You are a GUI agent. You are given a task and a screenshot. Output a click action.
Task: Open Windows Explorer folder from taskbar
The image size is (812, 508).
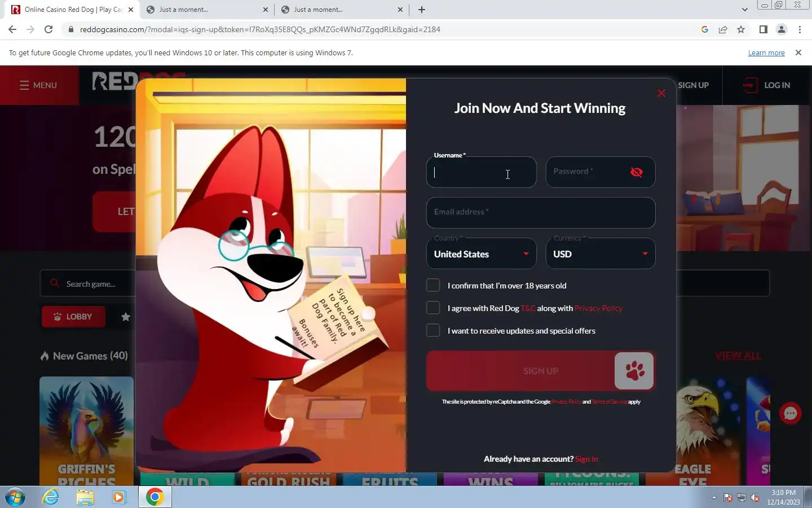click(85, 497)
